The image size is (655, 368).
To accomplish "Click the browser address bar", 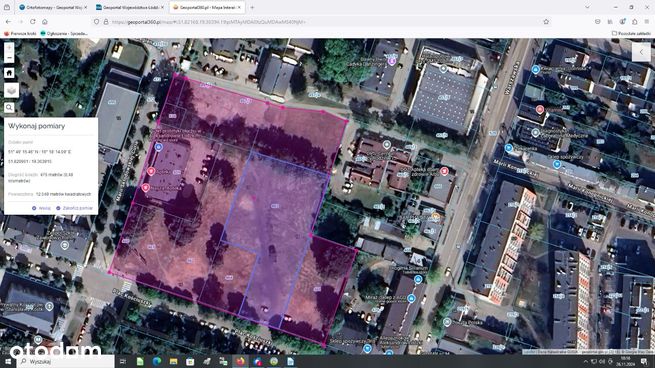I will [x=317, y=22].
